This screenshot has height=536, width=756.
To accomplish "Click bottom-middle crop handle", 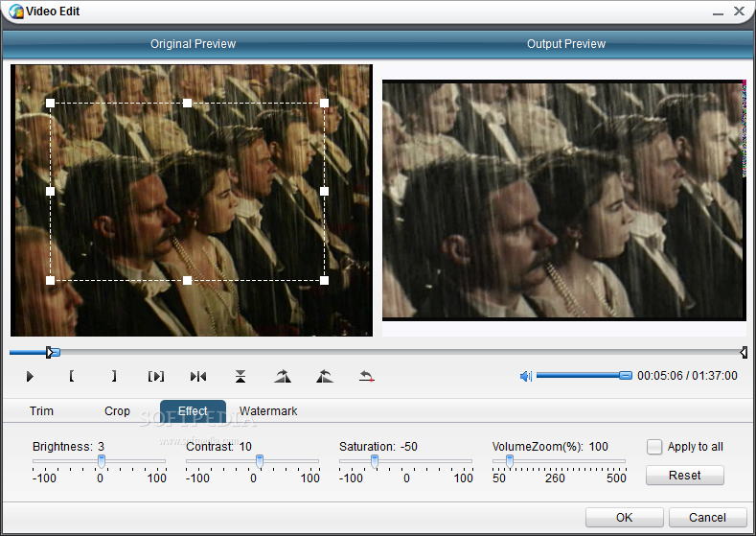I will click(x=188, y=280).
